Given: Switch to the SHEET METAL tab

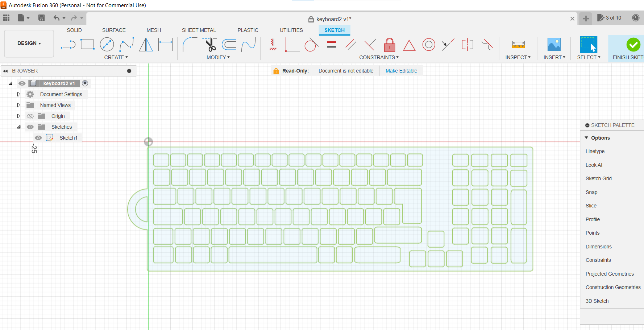Looking at the screenshot, I should click(x=199, y=30).
